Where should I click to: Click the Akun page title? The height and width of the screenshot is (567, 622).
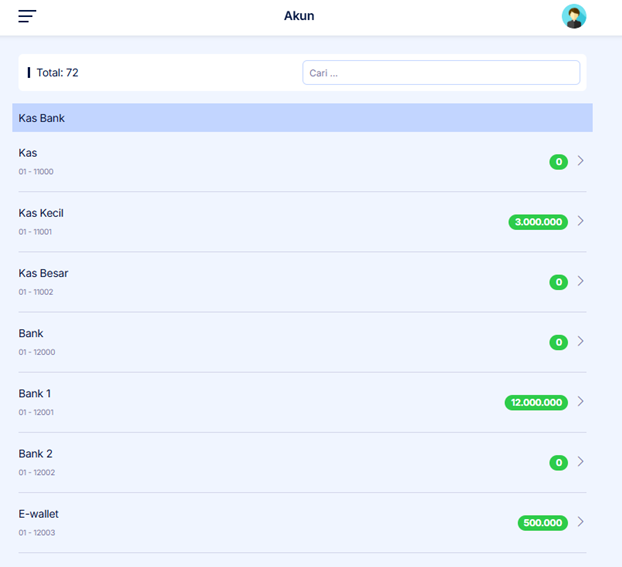(299, 16)
